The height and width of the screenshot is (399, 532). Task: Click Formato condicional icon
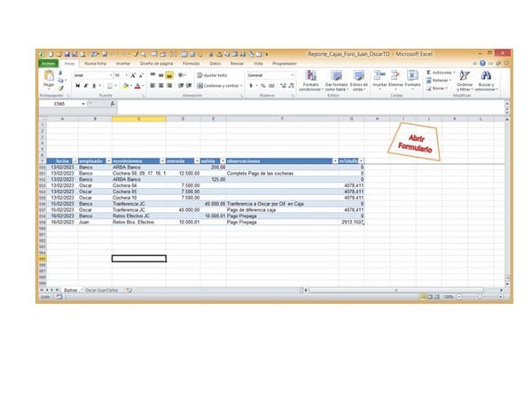coord(311,75)
